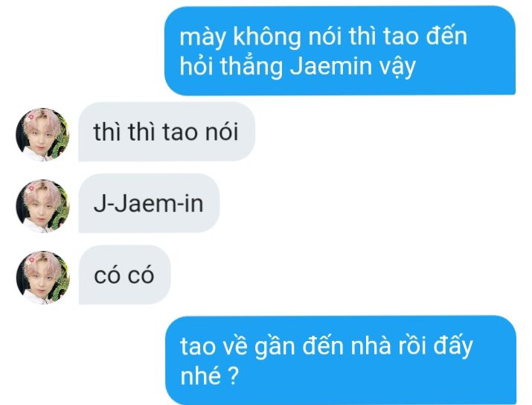Screen dimensions: 532x405
Task: Open avatar beside "có có" message
Action: (42, 278)
